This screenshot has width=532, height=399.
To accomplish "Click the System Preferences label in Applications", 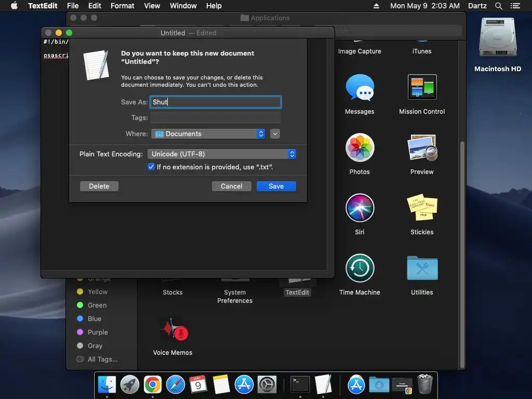I will tap(235, 297).
